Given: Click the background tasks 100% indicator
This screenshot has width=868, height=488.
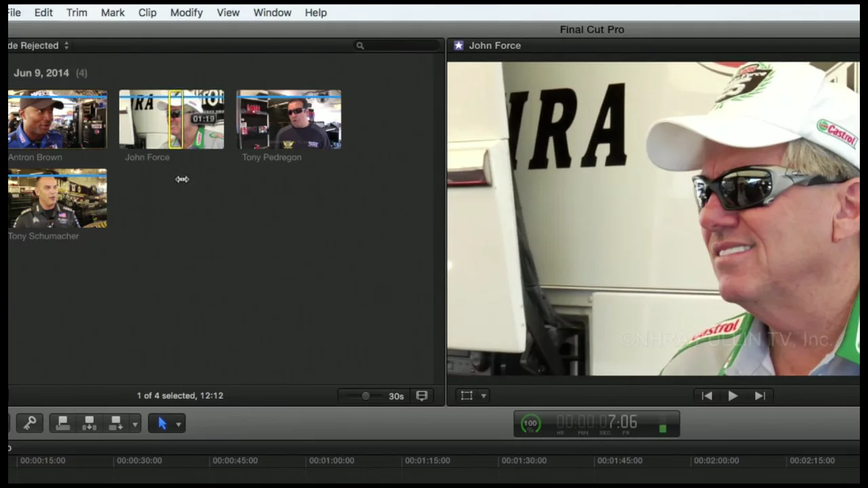Looking at the screenshot, I should (x=530, y=424).
